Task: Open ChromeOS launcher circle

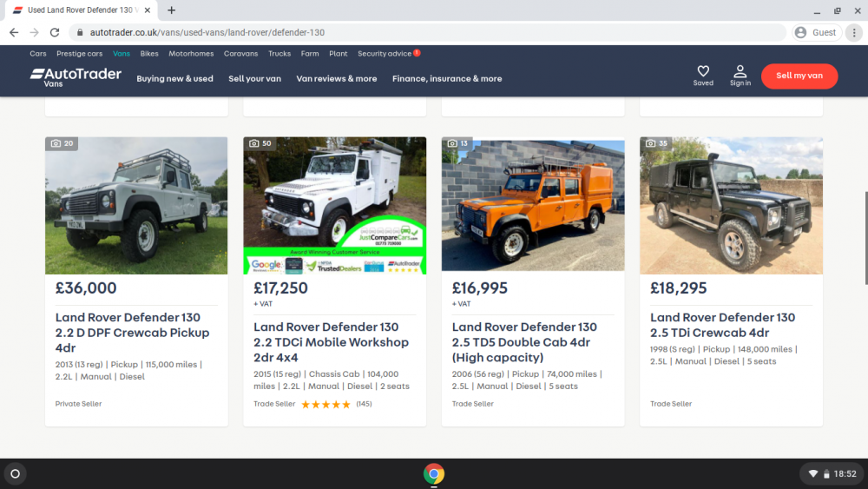Action: click(16, 474)
